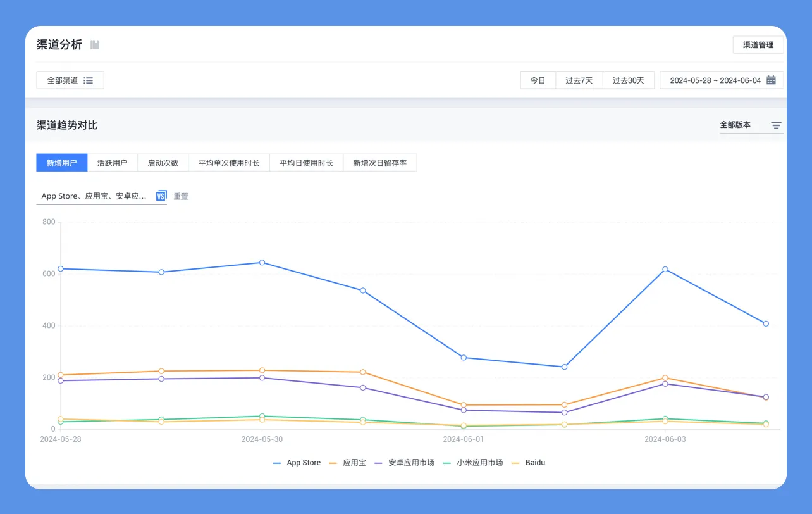Click 安卓应用市场 data point on 2024-06-03
This screenshot has width=812, height=514.
(665, 384)
